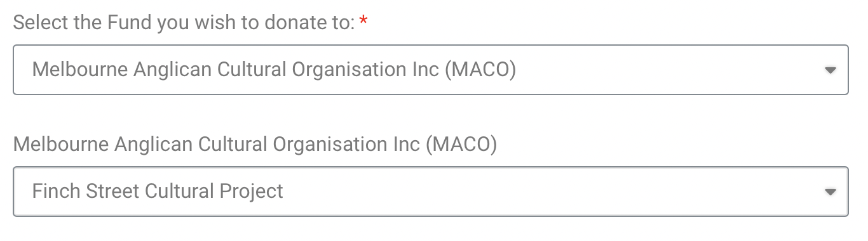Click the arrow beside Finch Street Cultural Project
The width and height of the screenshot is (868, 241).
click(x=830, y=192)
